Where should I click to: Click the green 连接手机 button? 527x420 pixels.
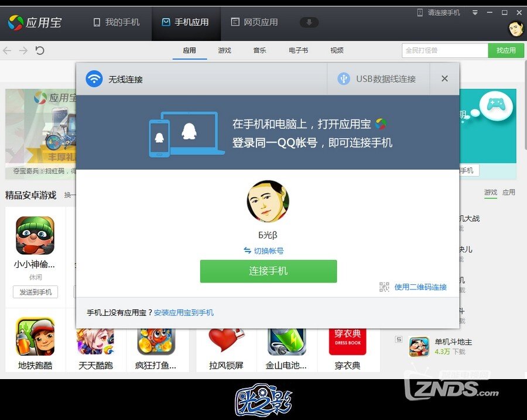[268, 271]
